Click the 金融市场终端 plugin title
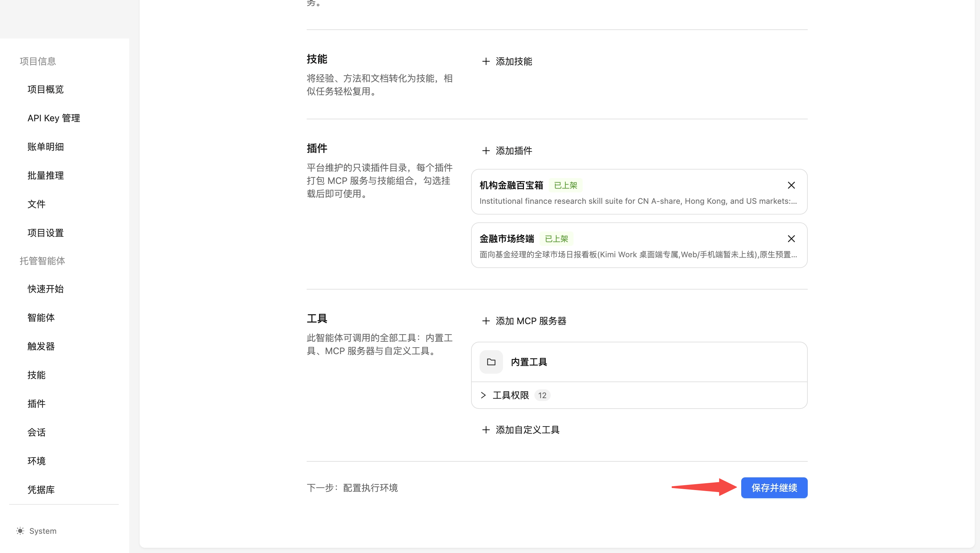This screenshot has width=980, height=553. 506,239
